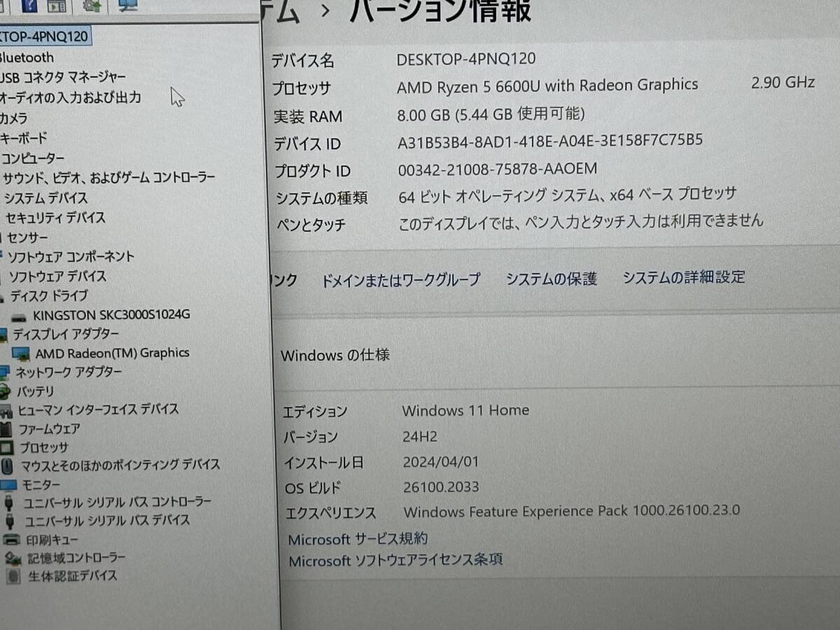Viewport: 840px width, 630px height.
Task: Select サウンド、ビデオ、およびゲーム コントローラー
Action: (108, 178)
